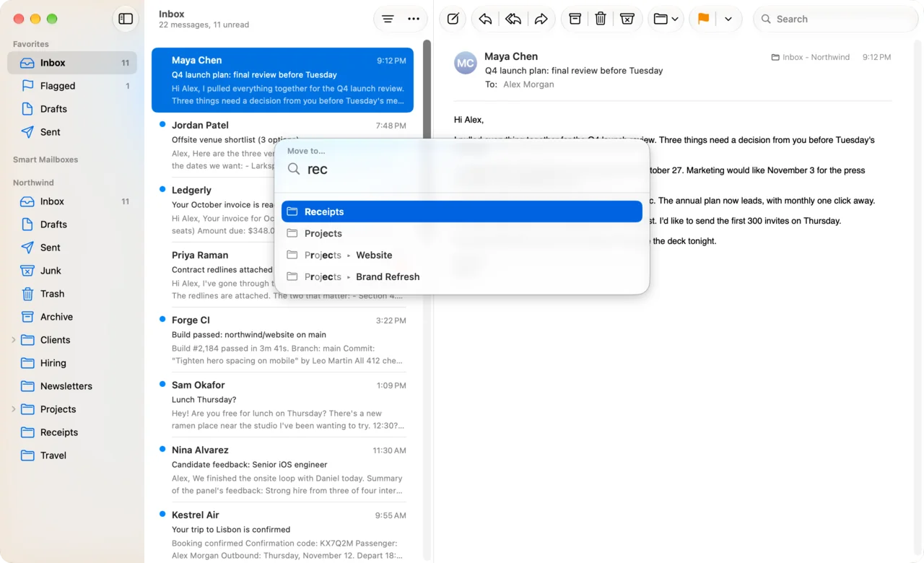This screenshot has width=924, height=563.
Task: Select the Travel folder in sidebar
Action: (x=72, y=455)
